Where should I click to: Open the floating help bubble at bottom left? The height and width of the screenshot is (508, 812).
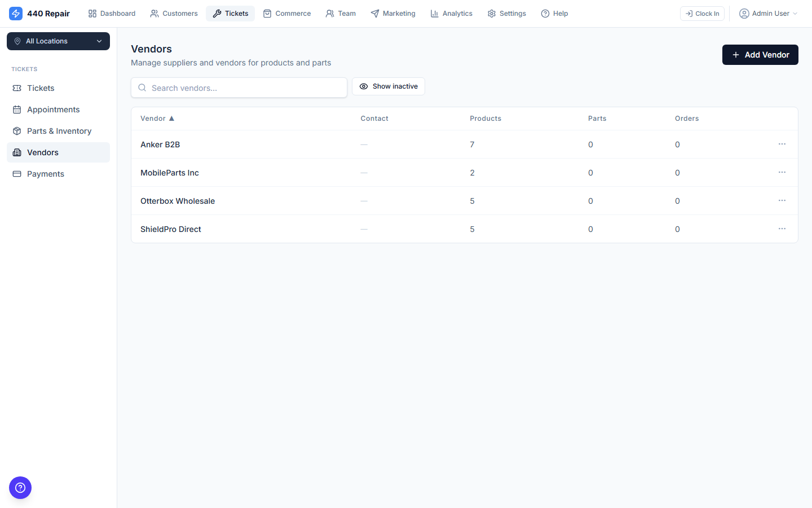point(20,488)
